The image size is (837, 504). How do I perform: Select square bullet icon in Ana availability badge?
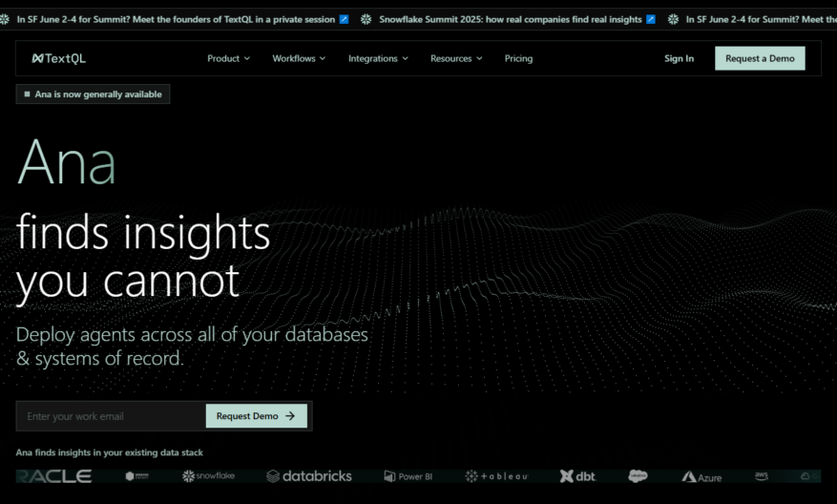(x=28, y=94)
